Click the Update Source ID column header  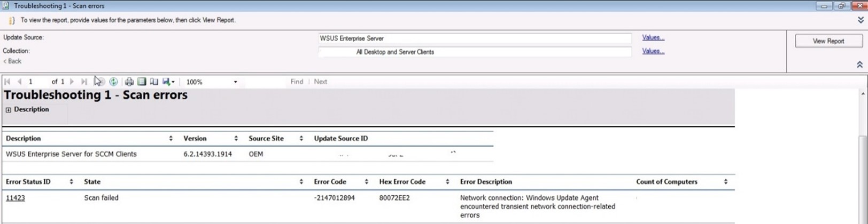click(x=341, y=138)
